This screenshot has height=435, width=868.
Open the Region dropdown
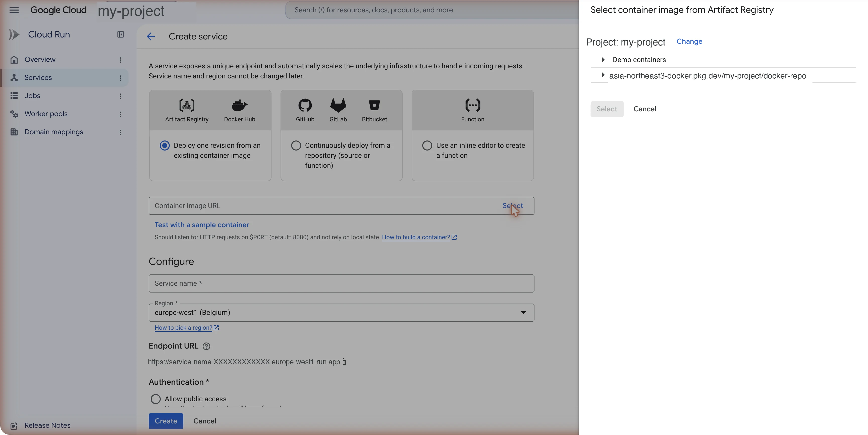(x=341, y=313)
